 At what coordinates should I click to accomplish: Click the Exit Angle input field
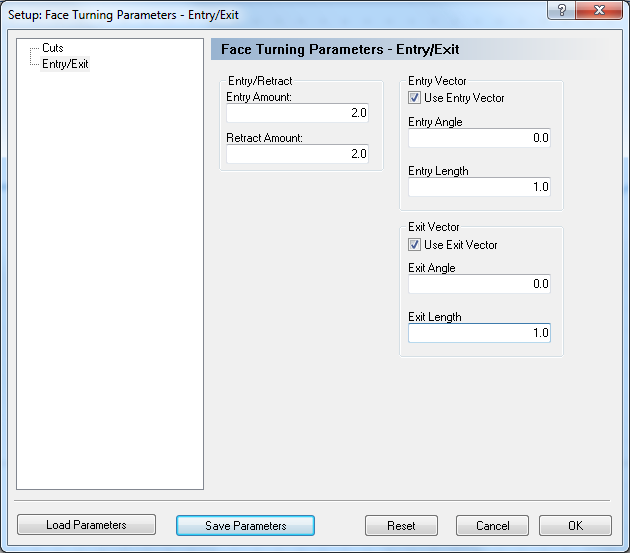click(x=479, y=284)
